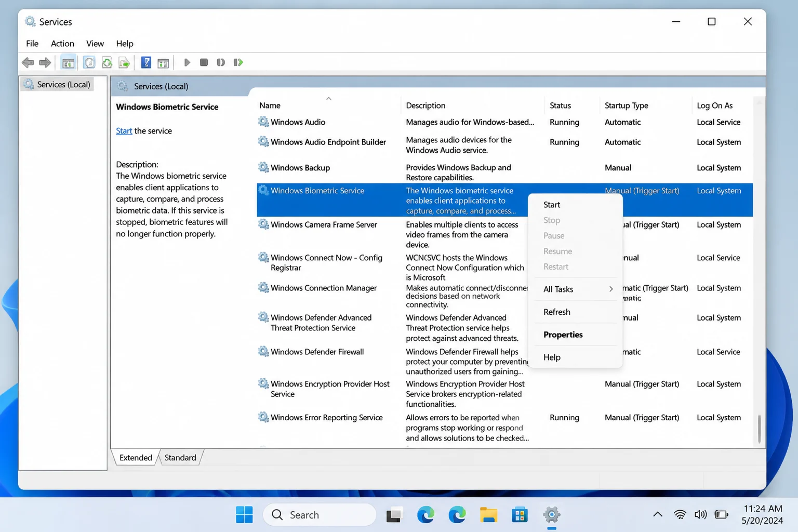Expand All Tasks submenu arrow
Image resolution: width=798 pixels, height=532 pixels.
pos(611,289)
